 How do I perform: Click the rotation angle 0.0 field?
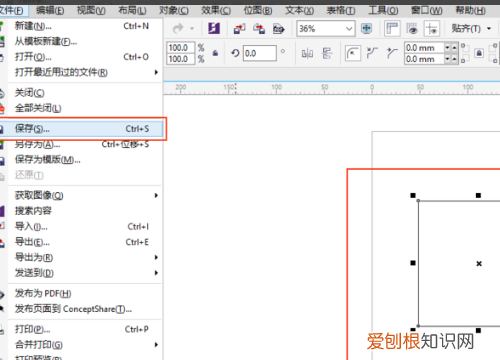point(260,53)
